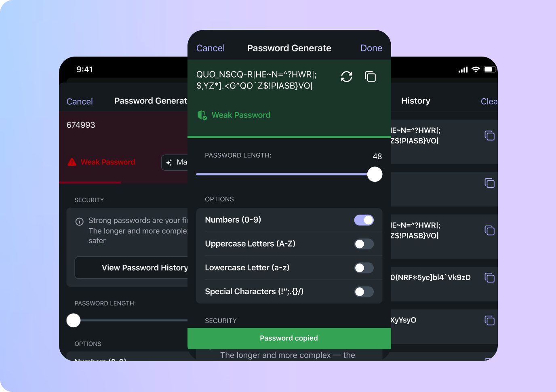Click the red warning triangle icon

coord(72,162)
